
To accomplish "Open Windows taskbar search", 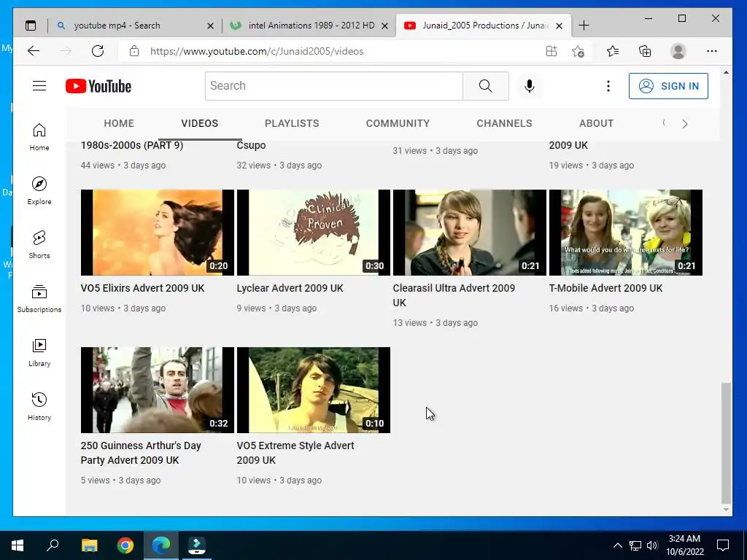I will click(x=53, y=545).
